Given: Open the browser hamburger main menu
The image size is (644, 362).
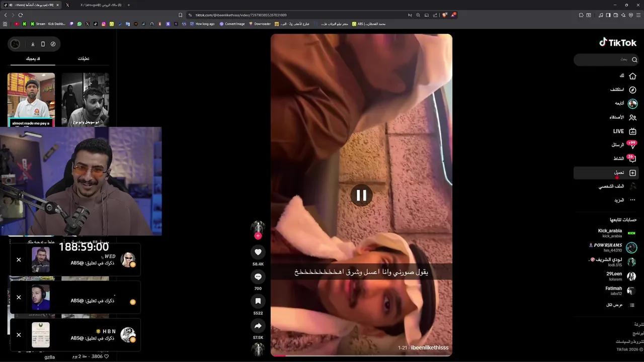Looking at the screenshot, I should coord(638,15).
